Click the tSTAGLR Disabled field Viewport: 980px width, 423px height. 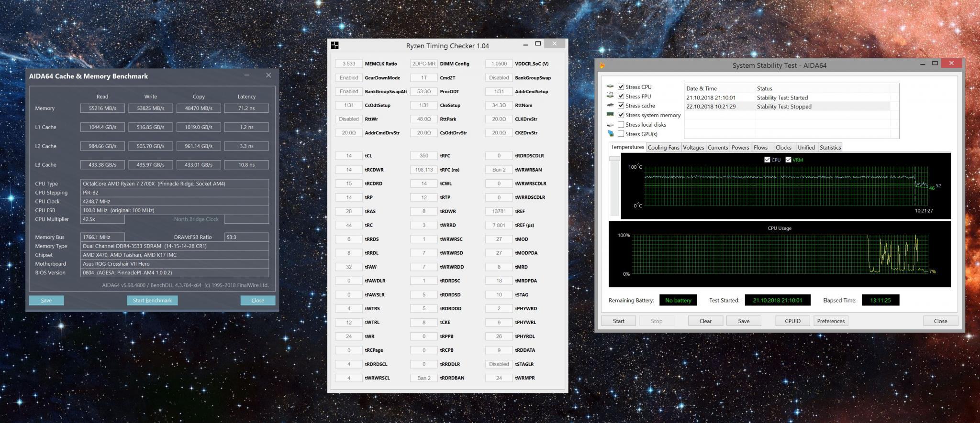[499, 364]
